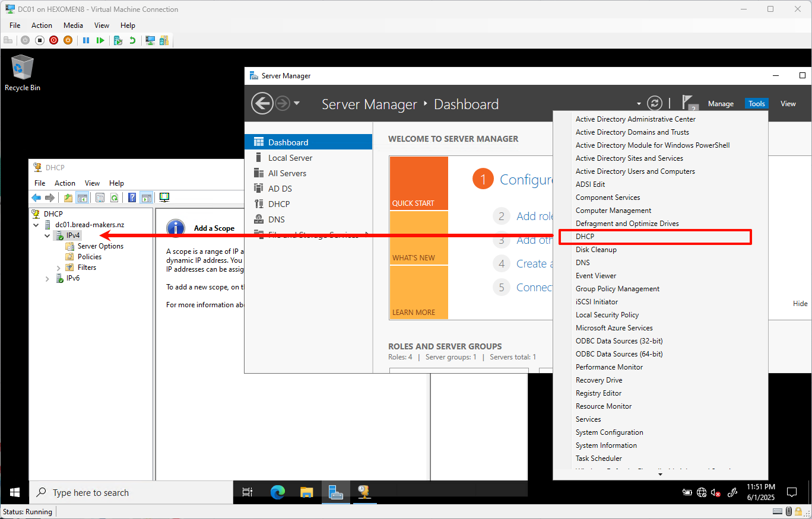Refresh the DHCP console via its refresh icon
Image resolution: width=812 pixels, height=519 pixels.
(x=114, y=197)
